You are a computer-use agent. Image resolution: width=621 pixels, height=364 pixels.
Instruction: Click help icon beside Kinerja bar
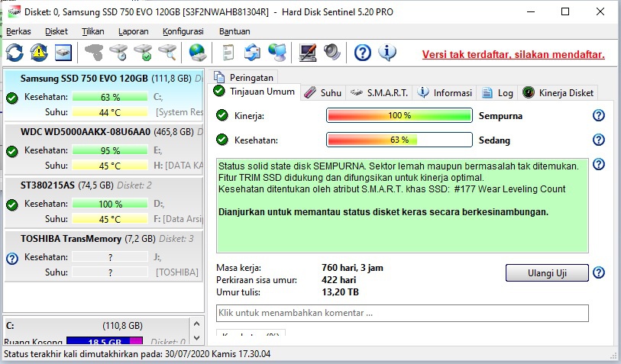[x=598, y=115]
